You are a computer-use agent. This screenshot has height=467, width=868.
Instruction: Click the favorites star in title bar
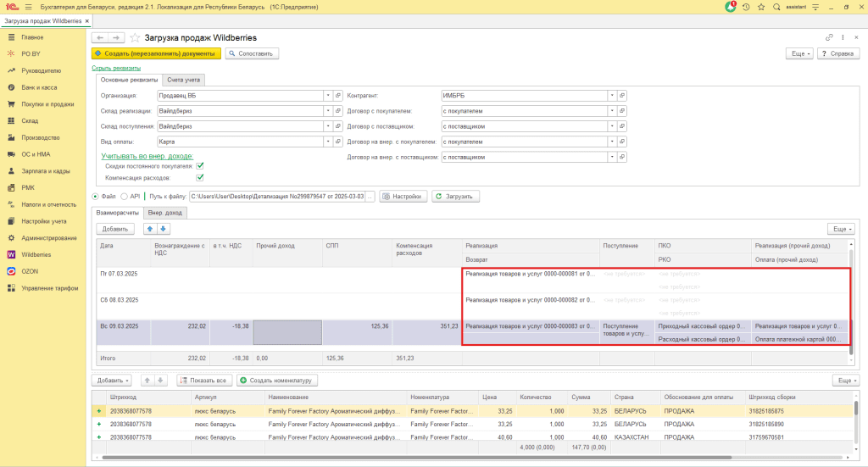761,7
